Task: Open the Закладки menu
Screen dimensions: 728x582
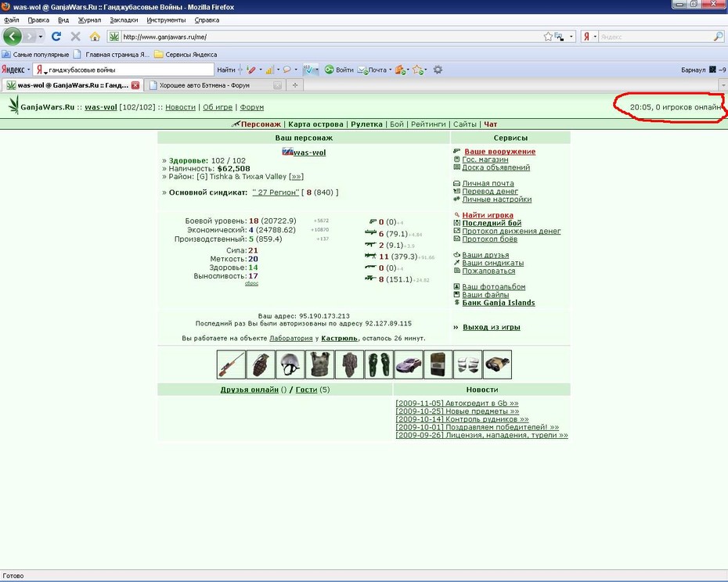Action: click(x=124, y=20)
